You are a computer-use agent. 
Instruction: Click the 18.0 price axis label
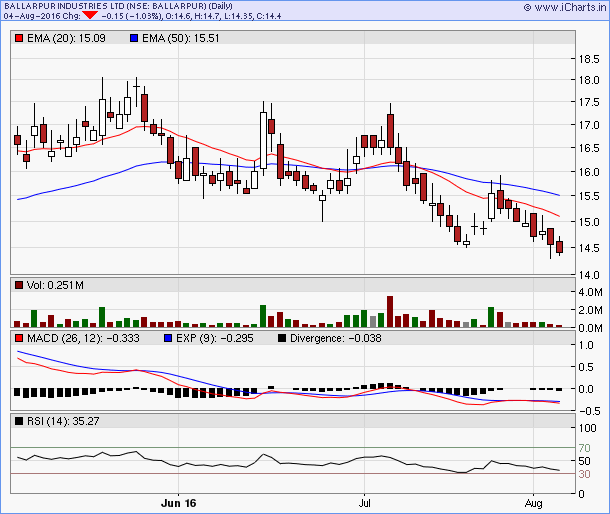click(x=589, y=81)
